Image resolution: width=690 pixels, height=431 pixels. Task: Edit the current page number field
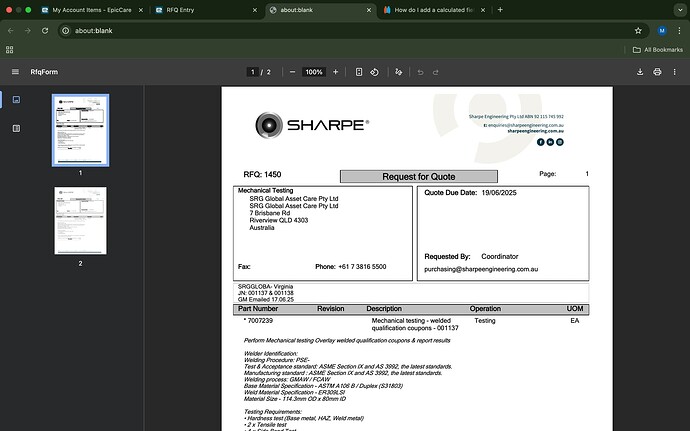253,72
